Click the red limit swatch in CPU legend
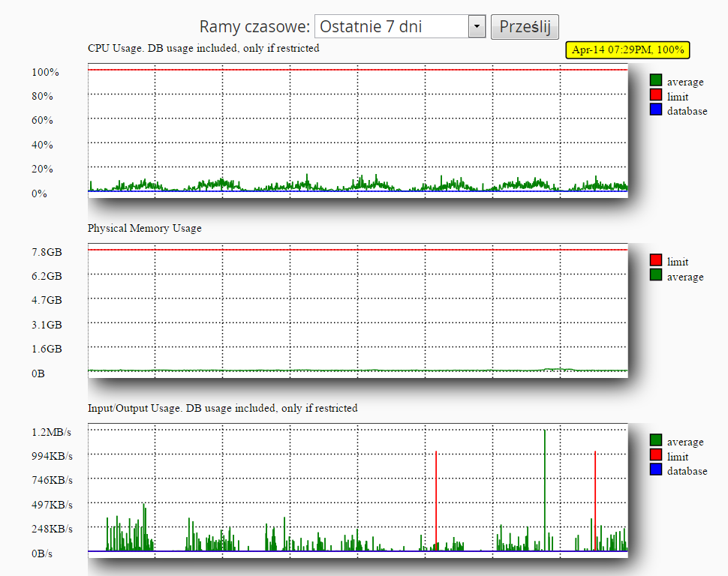728x576 pixels. (x=655, y=94)
